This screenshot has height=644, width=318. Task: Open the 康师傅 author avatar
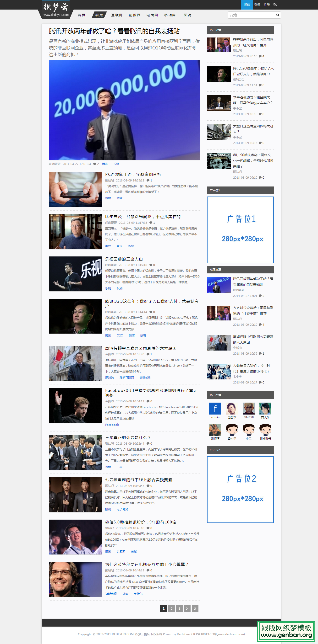215,430
